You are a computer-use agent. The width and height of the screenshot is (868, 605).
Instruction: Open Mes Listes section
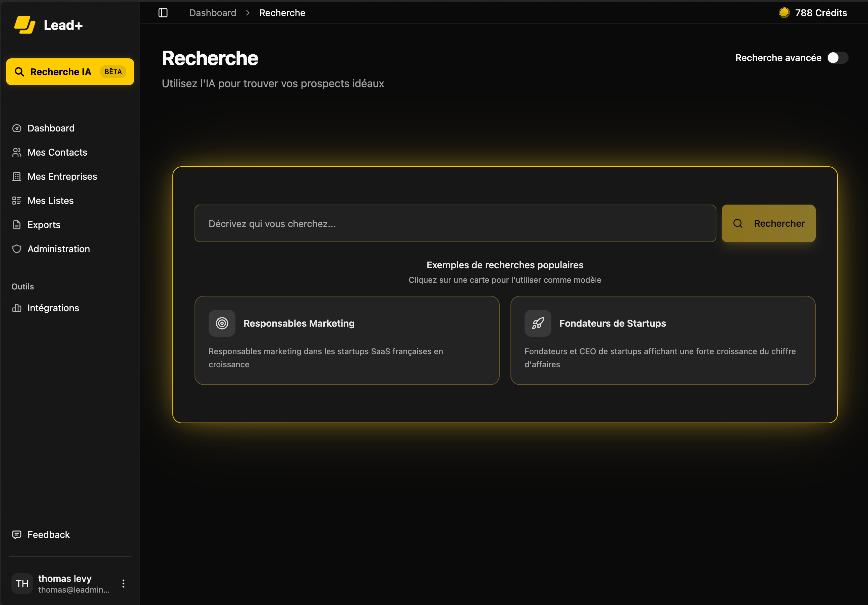click(x=50, y=201)
